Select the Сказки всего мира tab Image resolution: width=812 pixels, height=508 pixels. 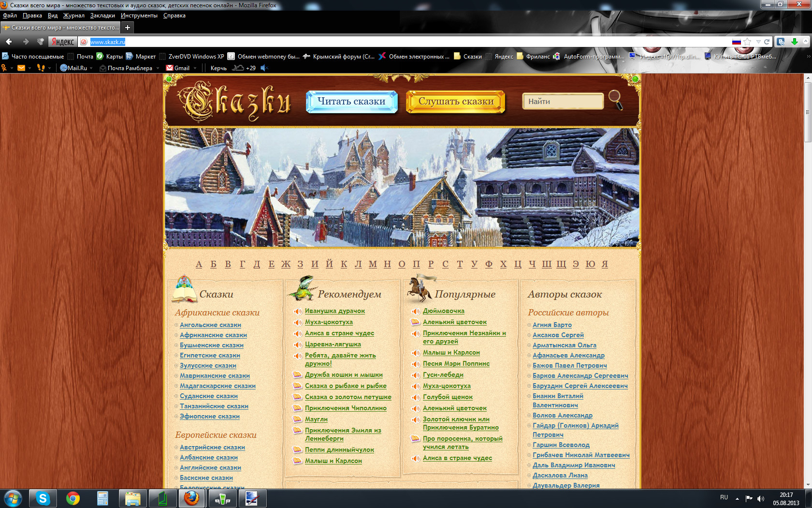(61, 28)
